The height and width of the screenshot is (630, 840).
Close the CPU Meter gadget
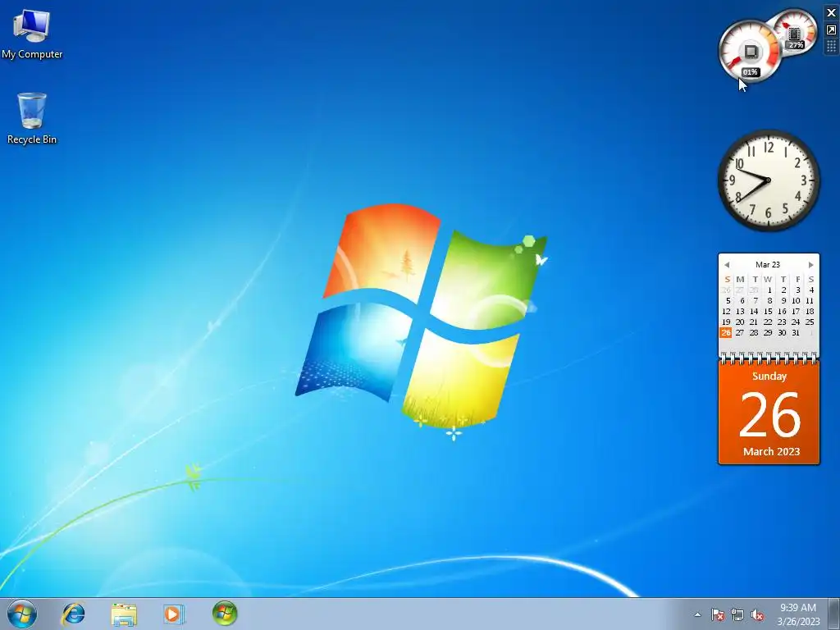coord(832,12)
